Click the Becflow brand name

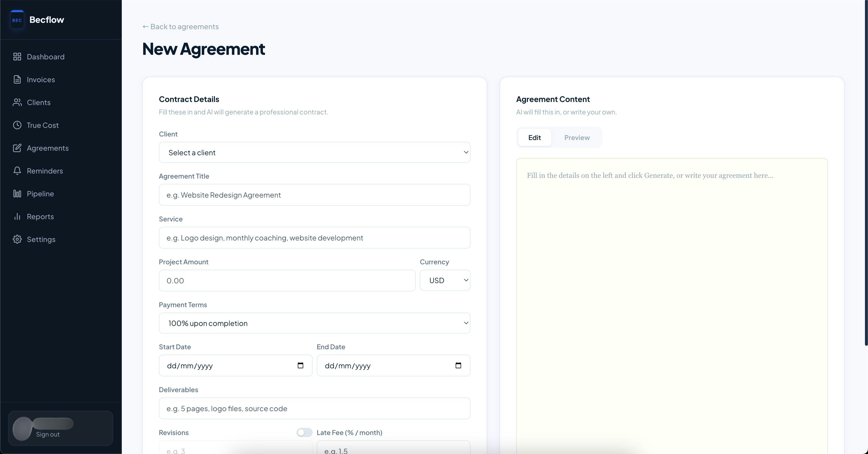(x=46, y=20)
